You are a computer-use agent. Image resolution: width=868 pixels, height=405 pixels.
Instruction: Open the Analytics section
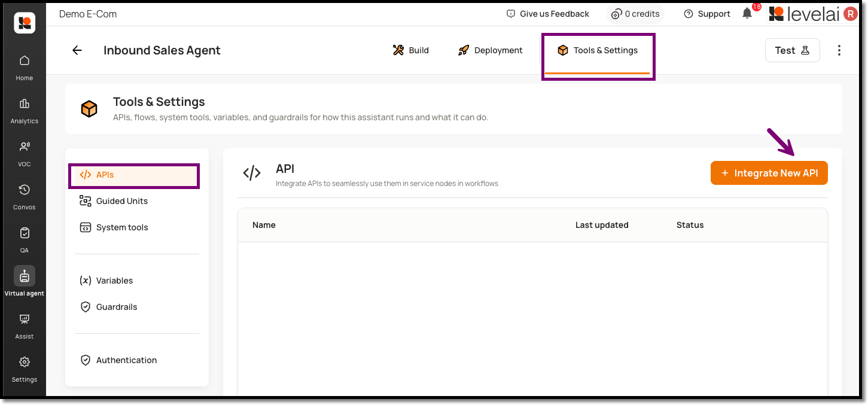click(25, 111)
